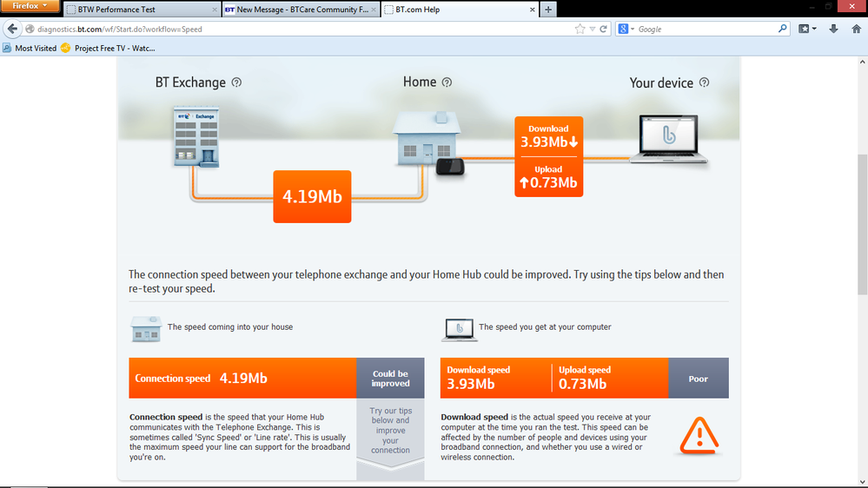Screen dimensions: 868x488
Task: Switch to BTW Performance Test tab
Action: coord(141,10)
